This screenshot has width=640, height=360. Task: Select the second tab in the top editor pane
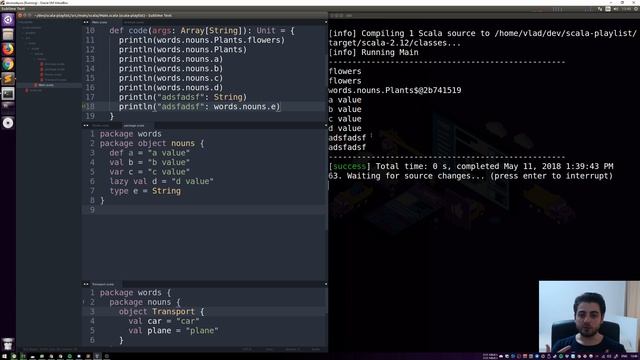click(134, 22)
